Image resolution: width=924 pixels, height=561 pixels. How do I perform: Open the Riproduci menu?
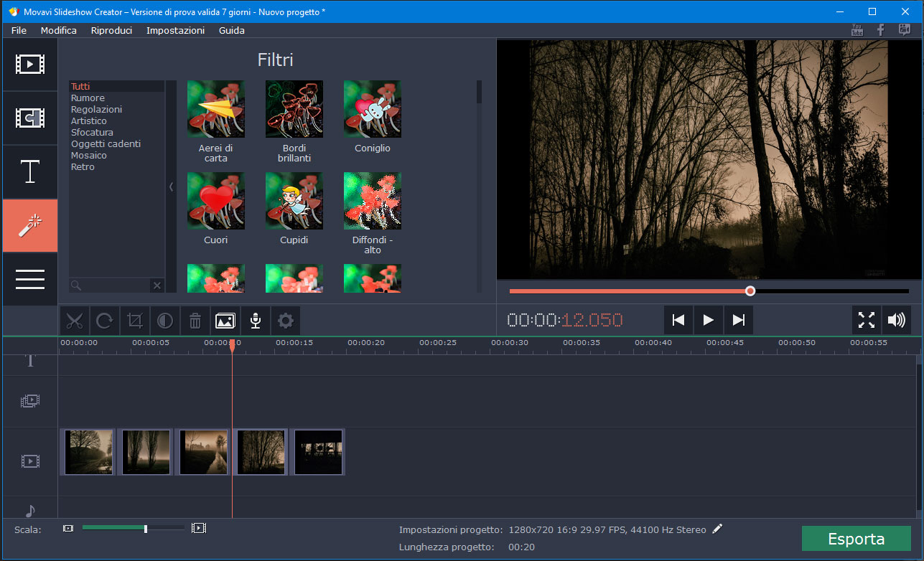(111, 30)
